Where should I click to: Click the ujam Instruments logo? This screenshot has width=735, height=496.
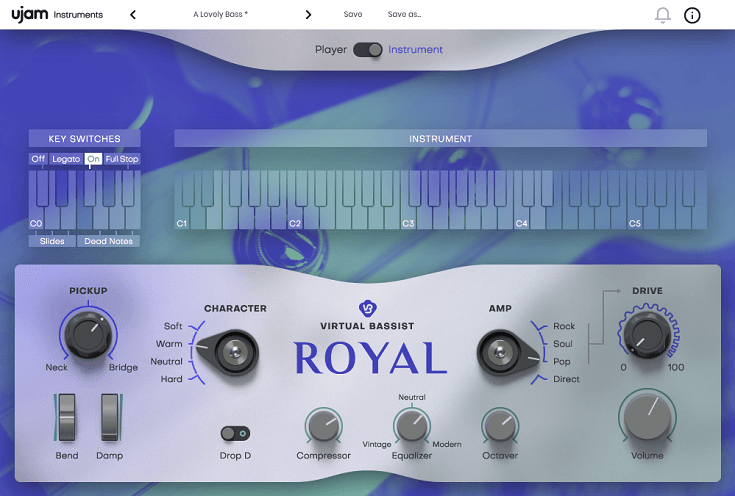[x=57, y=14]
